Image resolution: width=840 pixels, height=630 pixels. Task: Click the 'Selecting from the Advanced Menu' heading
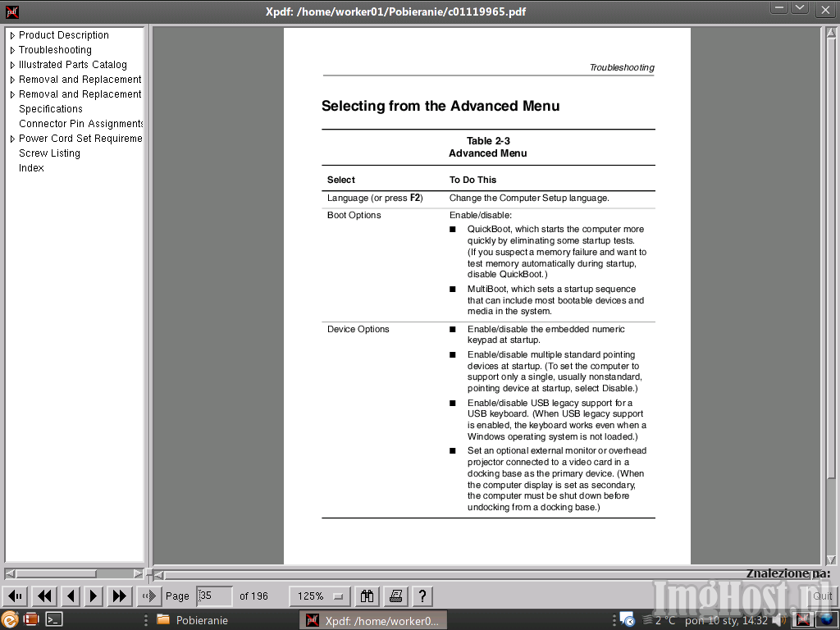(441, 106)
